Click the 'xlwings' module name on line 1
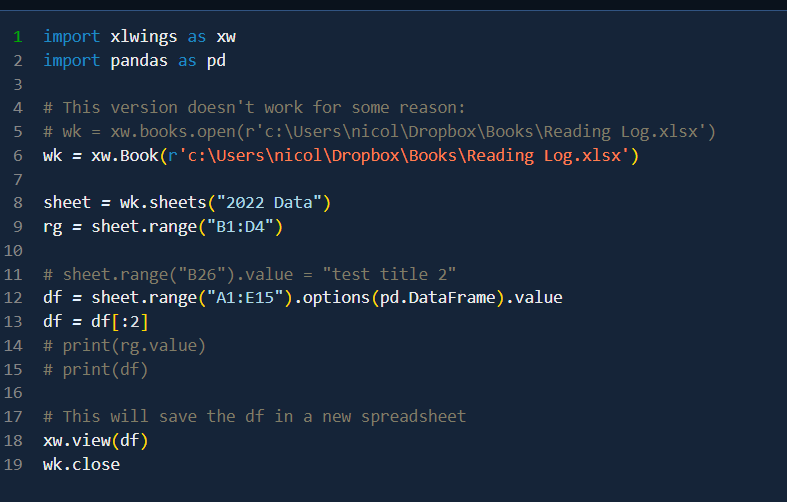This screenshot has height=502, width=787. pyautogui.click(x=144, y=37)
